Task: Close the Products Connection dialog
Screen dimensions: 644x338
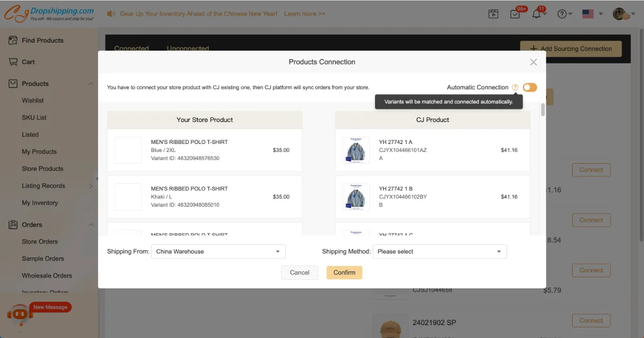Action: (533, 62)
